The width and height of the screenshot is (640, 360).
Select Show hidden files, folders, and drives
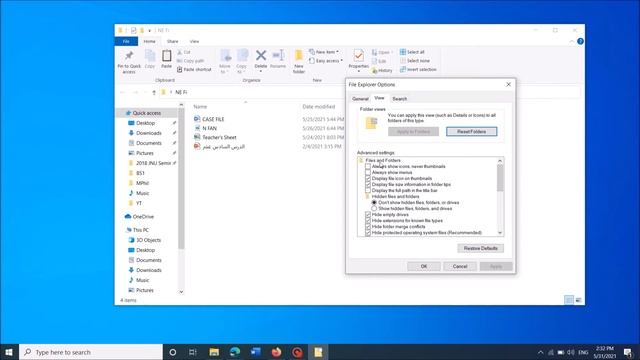click(374, 209)
